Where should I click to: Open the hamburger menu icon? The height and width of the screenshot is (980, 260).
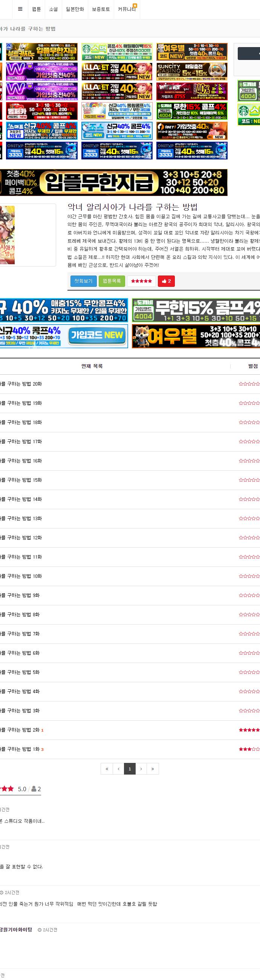20,9
